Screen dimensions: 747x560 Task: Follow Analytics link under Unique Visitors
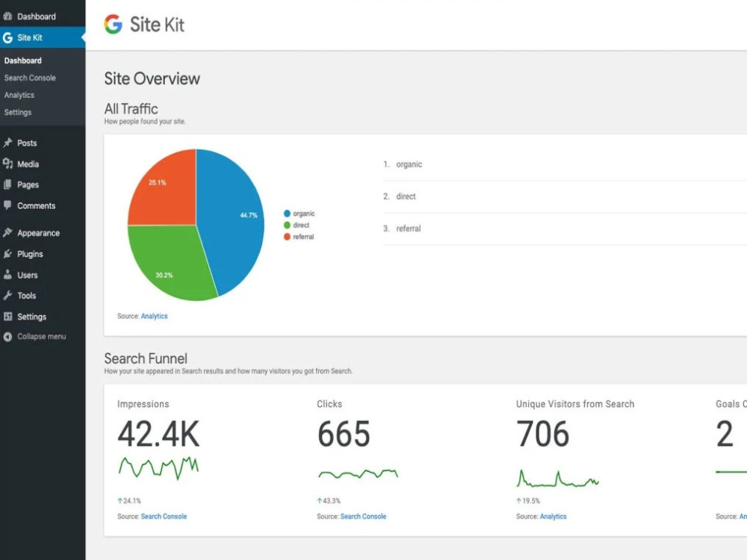[553, 516]
